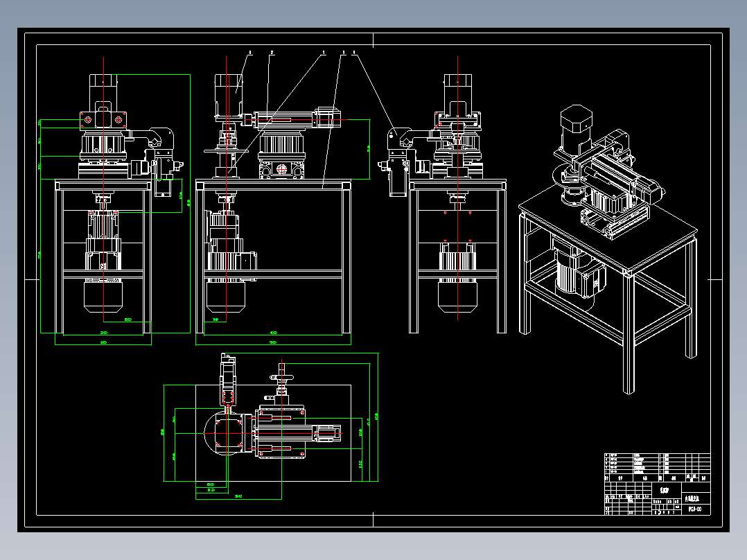Click balloon number 1 above the front view
Image resolution: width=747 pixels, height=560 pixels.
point(251,53)
